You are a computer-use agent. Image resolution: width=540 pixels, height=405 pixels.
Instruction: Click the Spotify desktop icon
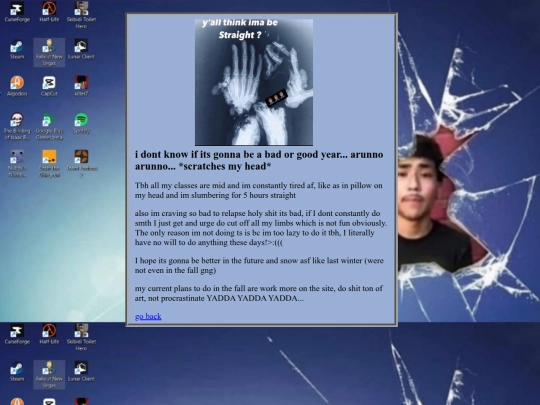click(81, 123)
